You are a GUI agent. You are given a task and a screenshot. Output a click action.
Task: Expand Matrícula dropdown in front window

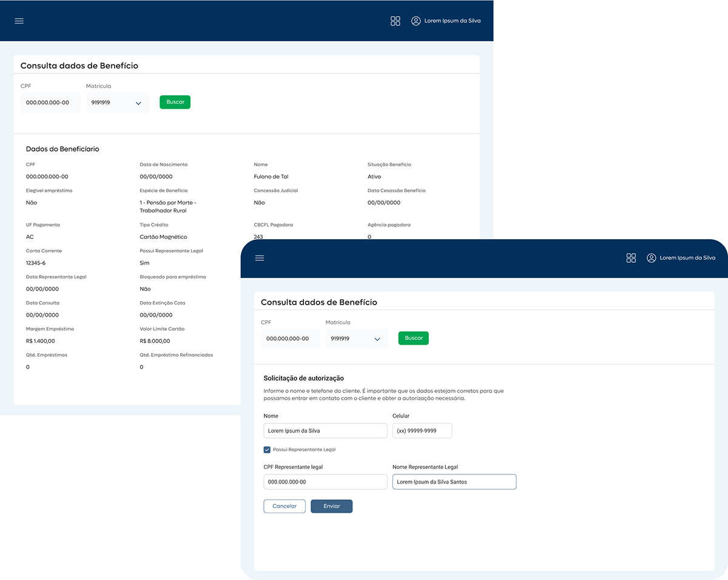tap(357, 339)
